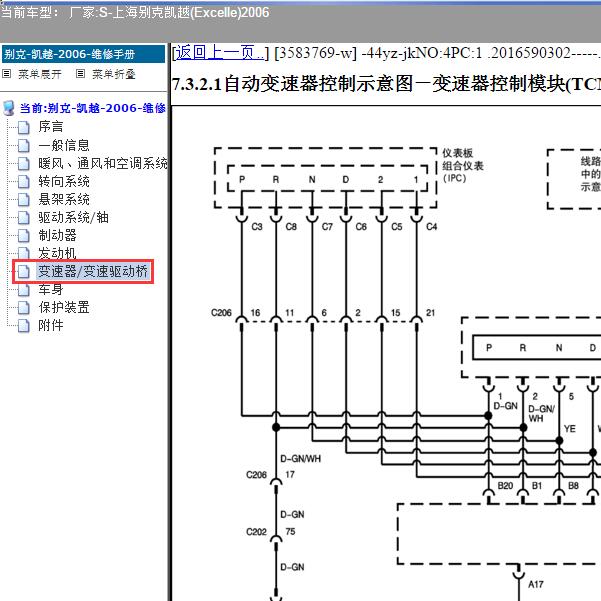Screen dimensions: 601x601
Task: Click the 7.3.2.1 自动变速器控制示意图 heading
Action: coord(386,84)
